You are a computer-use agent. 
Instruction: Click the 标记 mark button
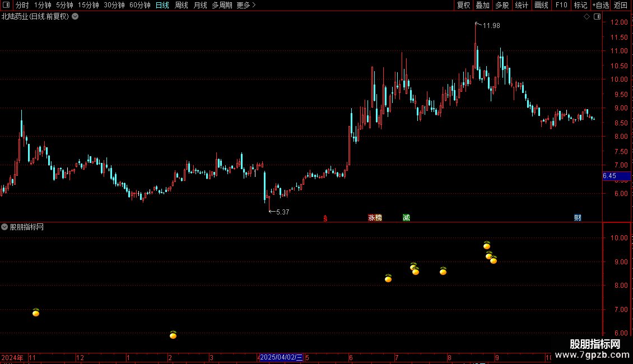580,5
